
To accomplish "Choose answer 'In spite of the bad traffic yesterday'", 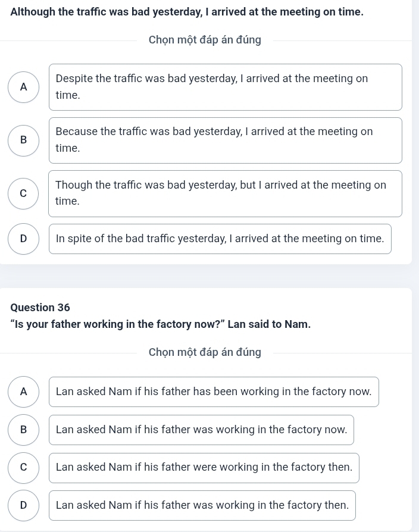I will click(x=220, y=239).
